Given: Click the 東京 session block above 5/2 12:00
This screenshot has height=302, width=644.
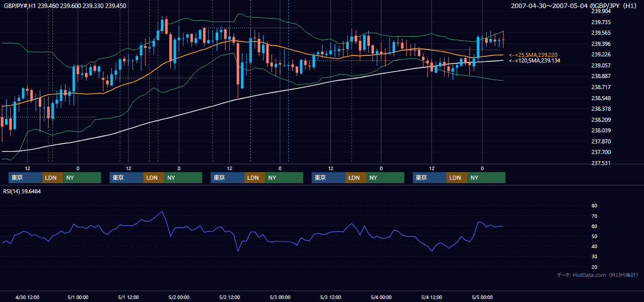Looking at the screenshot, I should click(227, 178).
